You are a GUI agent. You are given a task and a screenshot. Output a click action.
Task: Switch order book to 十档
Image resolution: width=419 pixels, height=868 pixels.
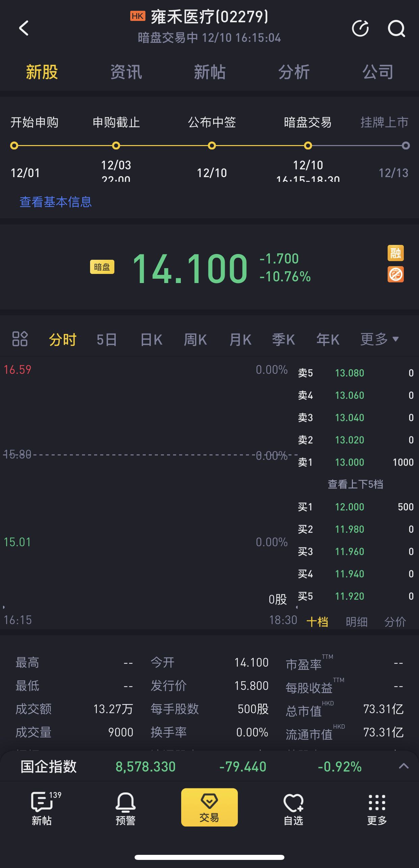pos(317,622)
